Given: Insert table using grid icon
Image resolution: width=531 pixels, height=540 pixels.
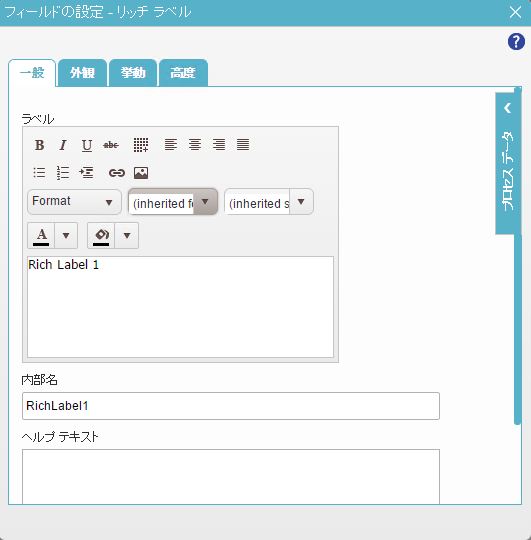Looking at the screenshot, I should 141,145.
